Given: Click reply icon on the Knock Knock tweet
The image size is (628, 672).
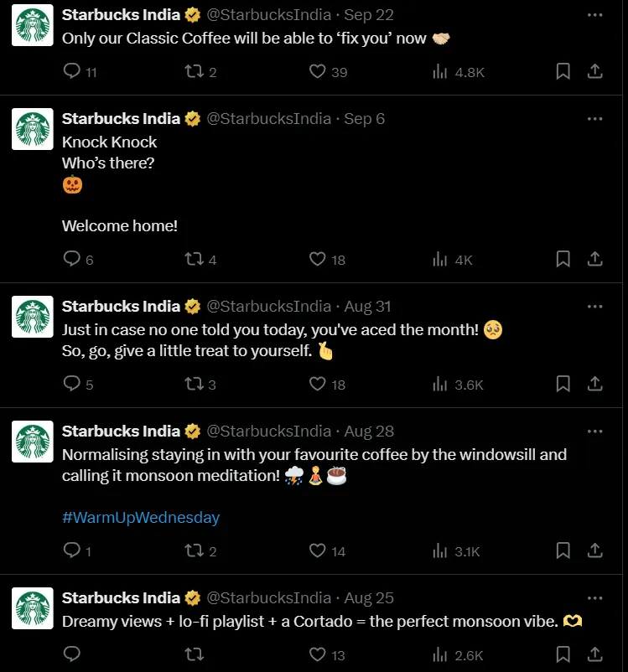Looking at the screenshot, I should coord(71,259).
